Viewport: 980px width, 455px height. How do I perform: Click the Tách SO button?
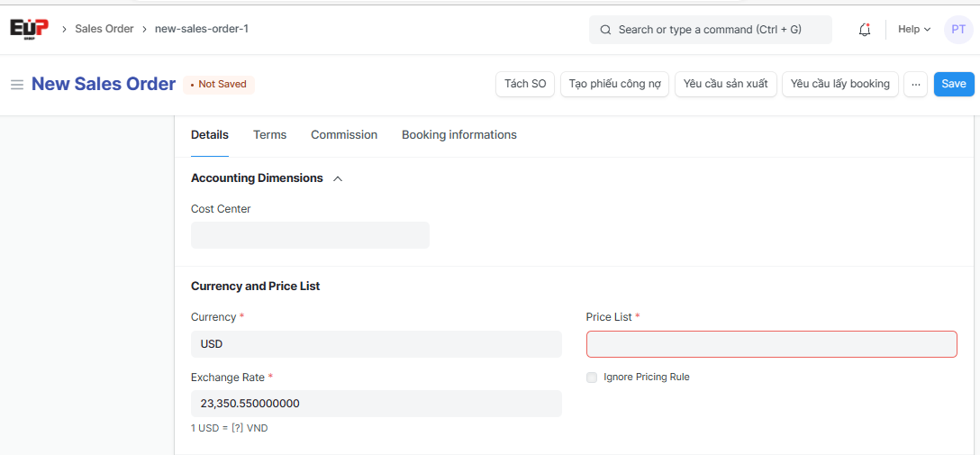pyautogui.click(x=525, y=84)
